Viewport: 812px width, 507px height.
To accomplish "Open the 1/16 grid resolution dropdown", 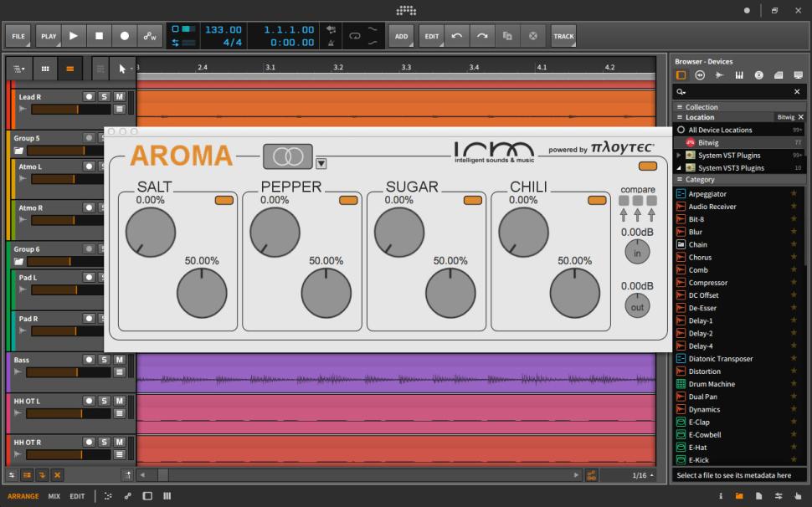I will (644, 475).
